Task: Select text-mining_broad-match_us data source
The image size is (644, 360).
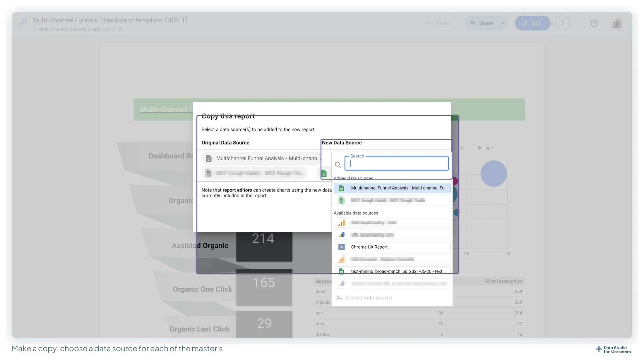Action: click(x=392, y=271)
